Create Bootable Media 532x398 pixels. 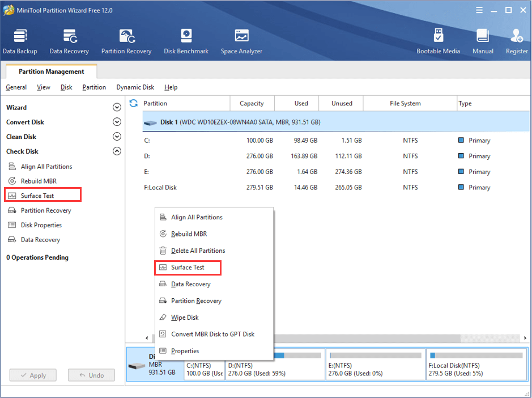[438, 41]
